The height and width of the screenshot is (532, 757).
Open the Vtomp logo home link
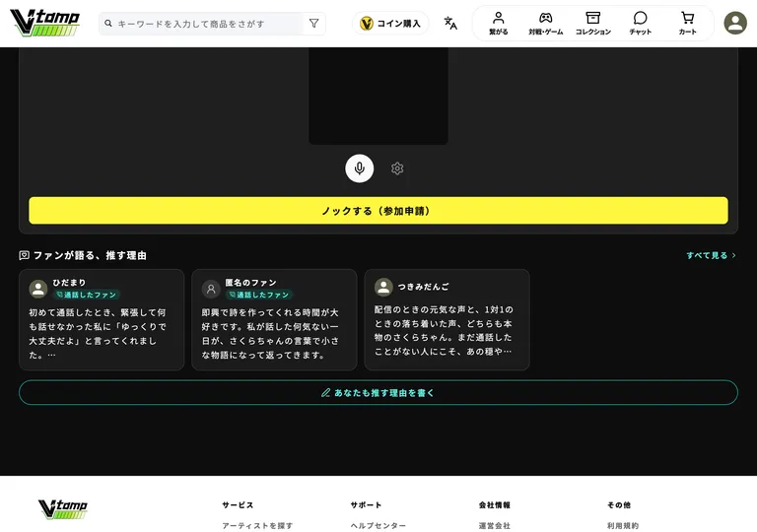click(x=45, y=23)
